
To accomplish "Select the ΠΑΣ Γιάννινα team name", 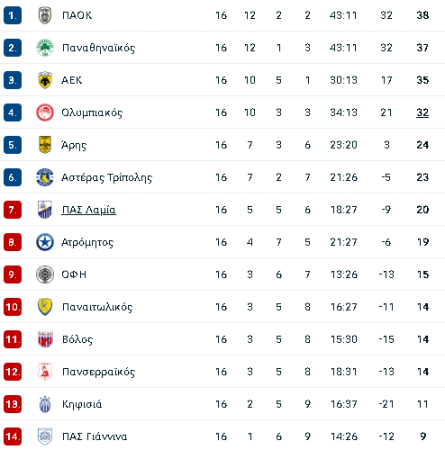I will pos(95,437).
